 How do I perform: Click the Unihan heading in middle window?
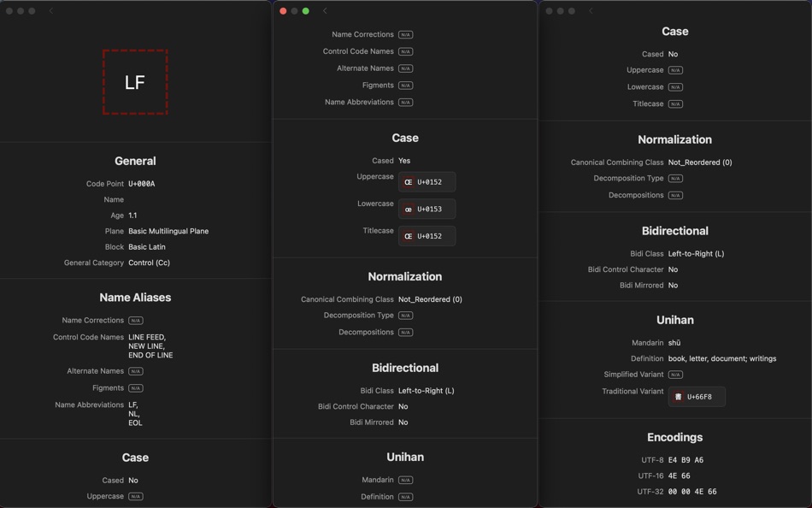[x=405, y=458]
